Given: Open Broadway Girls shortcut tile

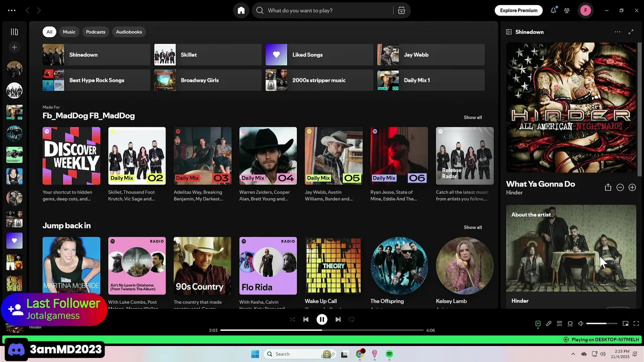Looking at the screenshot, I should click(x=208, y=80).
